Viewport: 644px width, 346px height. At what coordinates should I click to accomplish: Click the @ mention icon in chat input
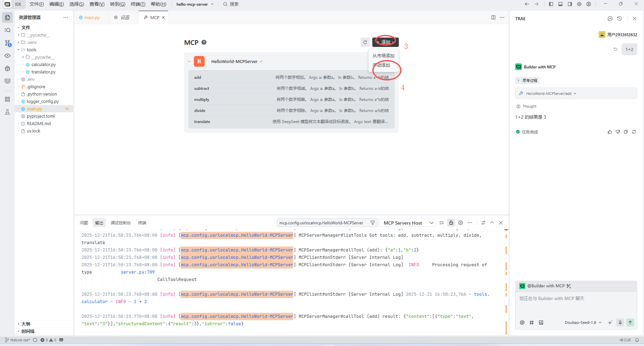(522, 323)
